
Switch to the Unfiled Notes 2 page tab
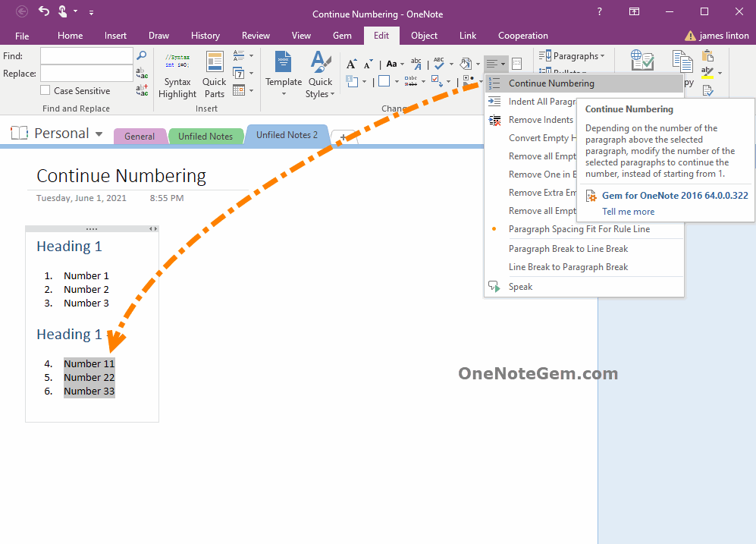[x=286, y=134]
